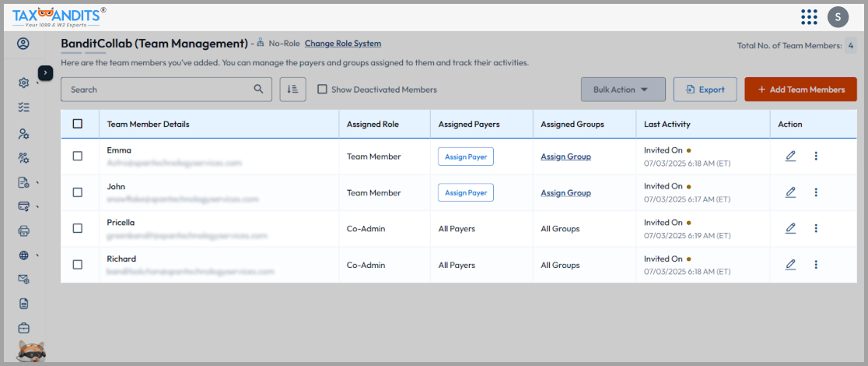Click the sort order icon button
Viewport: 868px width, 366px height.
293,90
